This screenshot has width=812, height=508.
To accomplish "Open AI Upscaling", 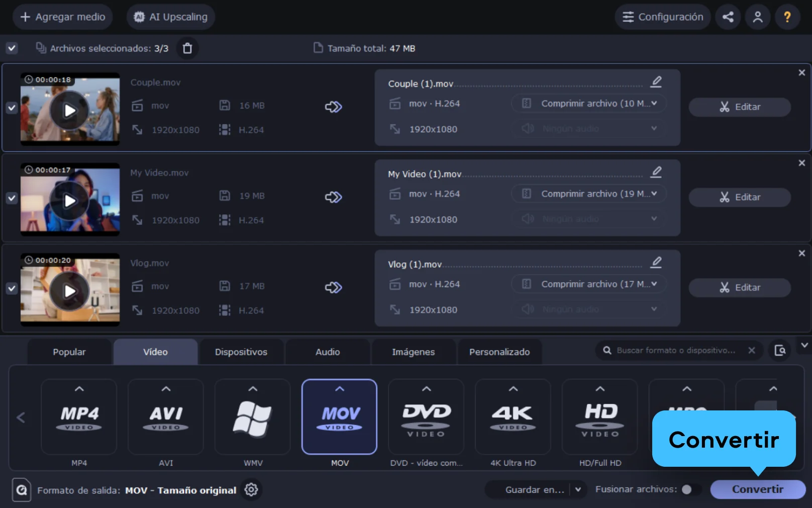I will click(171, 17).
